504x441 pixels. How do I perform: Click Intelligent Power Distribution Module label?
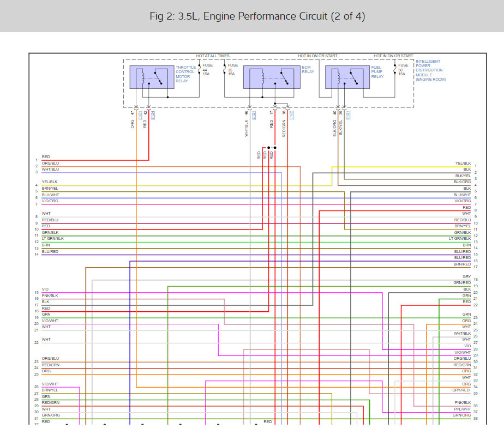[x=430, y=70]
